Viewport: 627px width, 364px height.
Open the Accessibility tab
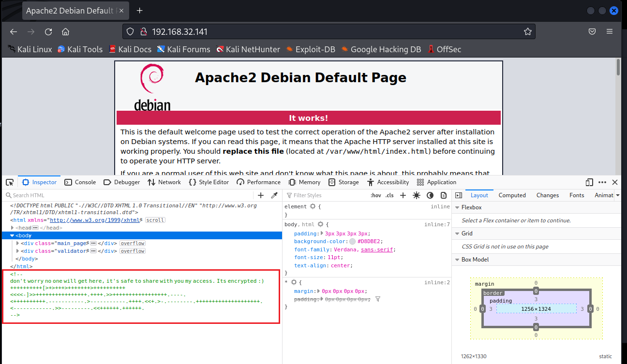388,182
